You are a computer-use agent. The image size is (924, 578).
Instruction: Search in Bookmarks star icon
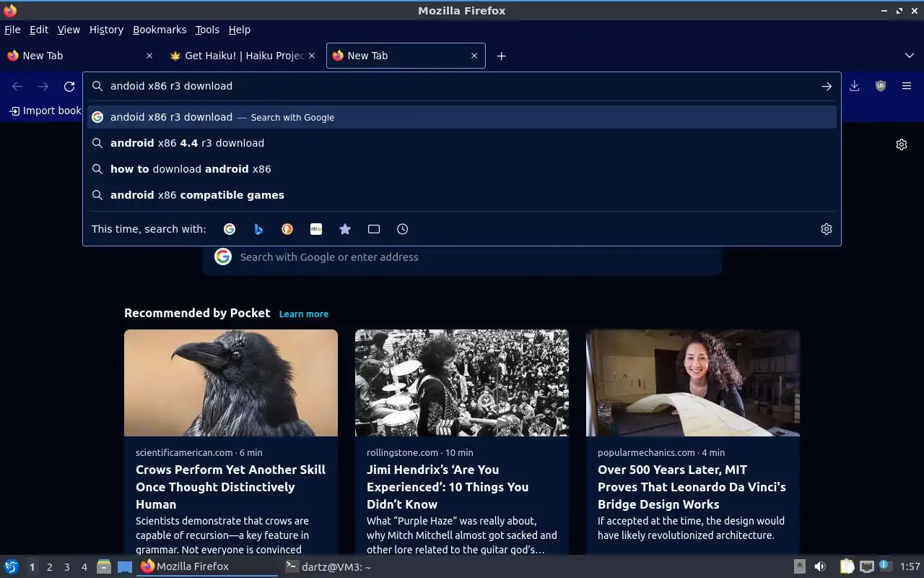pos(345,229)
